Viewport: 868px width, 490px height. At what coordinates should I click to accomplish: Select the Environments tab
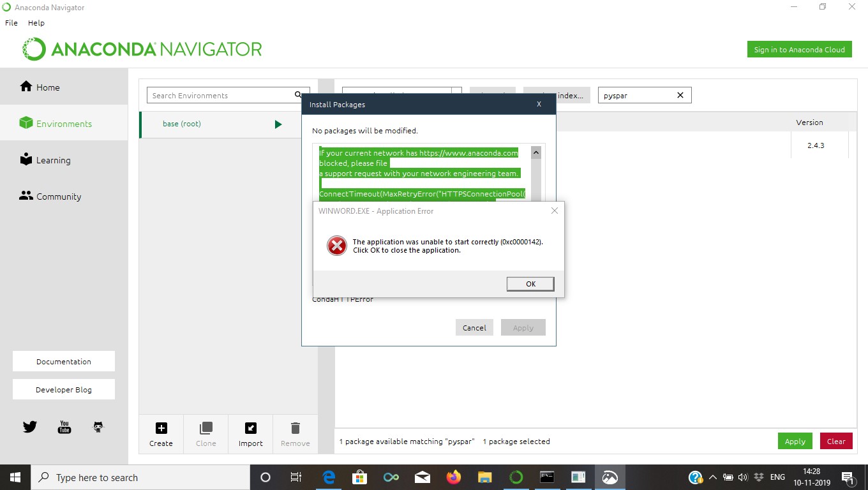click(64, 124)
